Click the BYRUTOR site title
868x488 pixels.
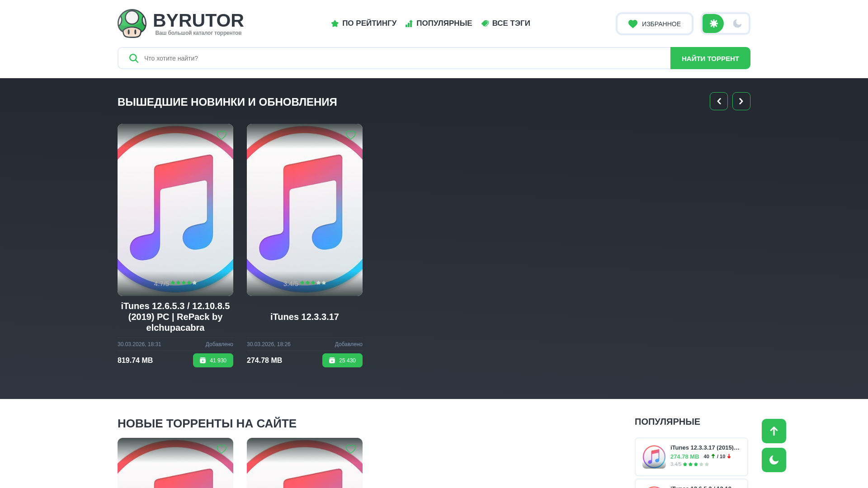pyautogui.click(x=198, y=20)
